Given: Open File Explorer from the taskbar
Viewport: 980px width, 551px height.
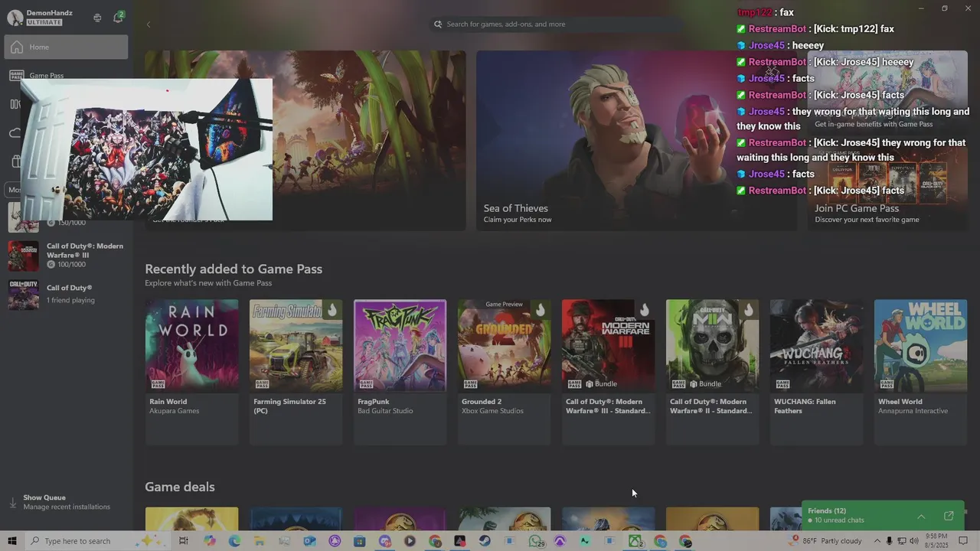Looking at the screenshot, I should pyautogui.click(x=260, y=541).
